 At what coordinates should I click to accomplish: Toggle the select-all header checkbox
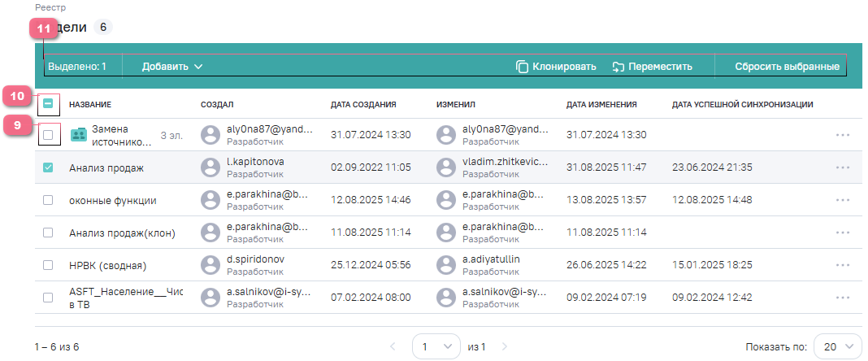[x=48, y=104]
